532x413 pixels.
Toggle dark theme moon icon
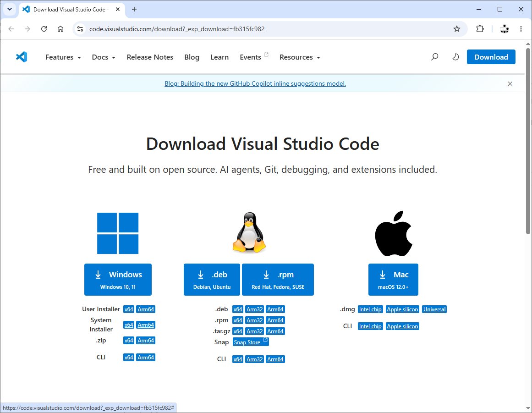[455, 57]
